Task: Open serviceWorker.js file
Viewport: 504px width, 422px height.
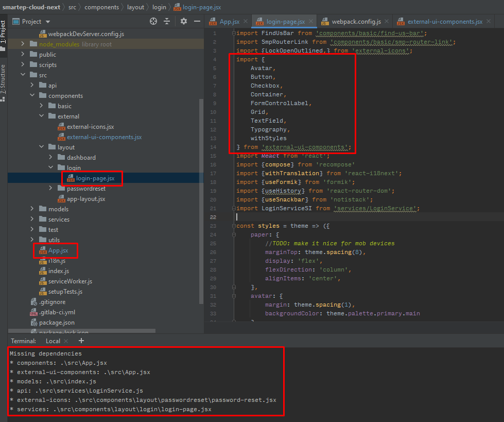Action: click(70, 281)
